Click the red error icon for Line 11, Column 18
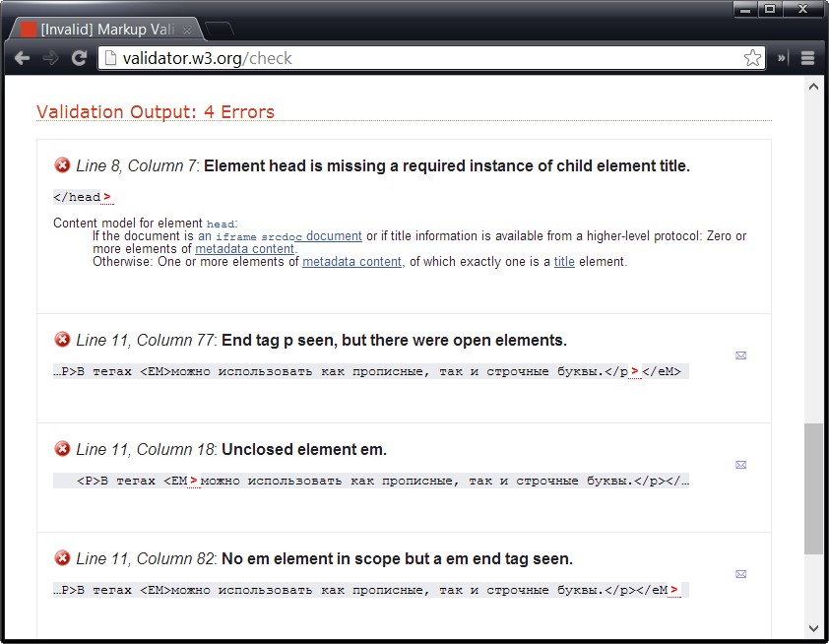This screenshot has height=644, width=829. (62, 448)
